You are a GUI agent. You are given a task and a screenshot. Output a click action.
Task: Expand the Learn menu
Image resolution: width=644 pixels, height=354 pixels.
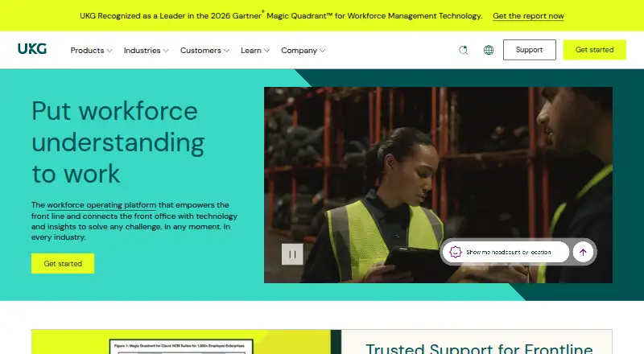(255, 51)
